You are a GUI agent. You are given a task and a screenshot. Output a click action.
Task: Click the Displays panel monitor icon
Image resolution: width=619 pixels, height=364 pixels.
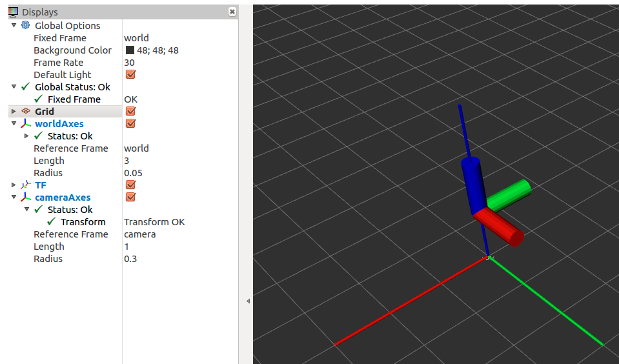point(13,12)
